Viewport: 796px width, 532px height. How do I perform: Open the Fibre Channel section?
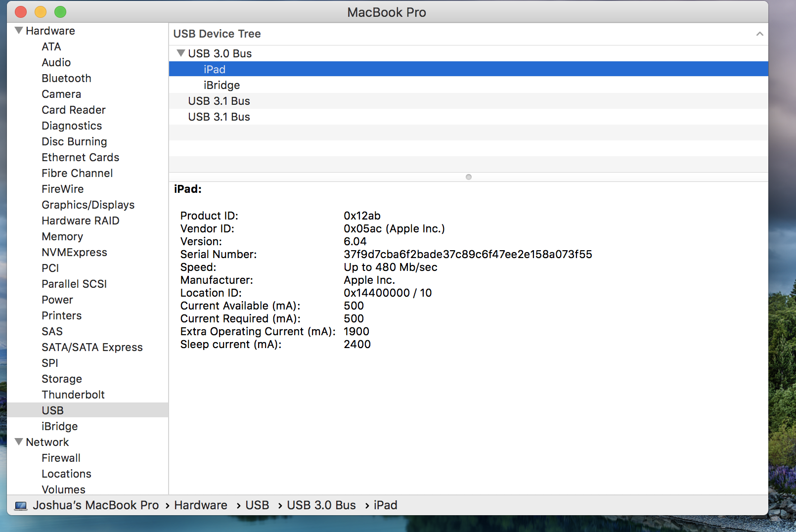[77, 173]
